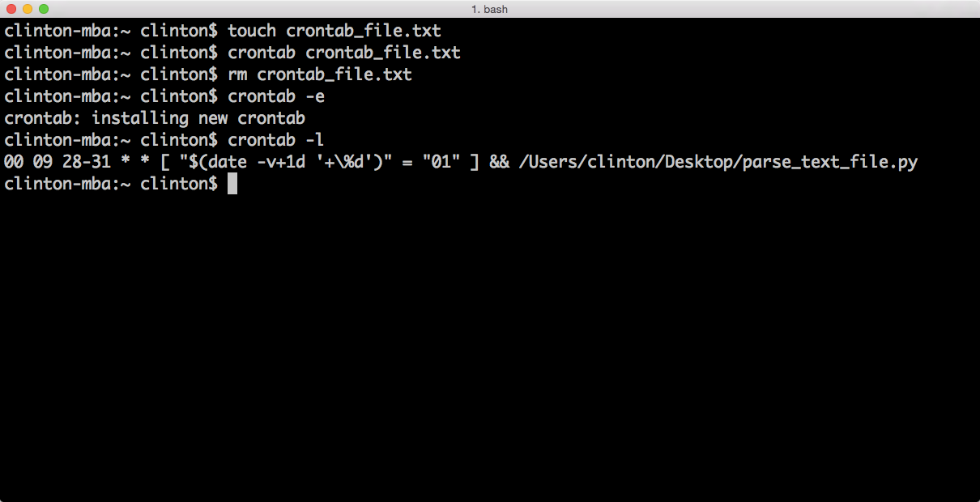Click the yellow minimize button
980x502 pixels.
click(x=26, y=9)
